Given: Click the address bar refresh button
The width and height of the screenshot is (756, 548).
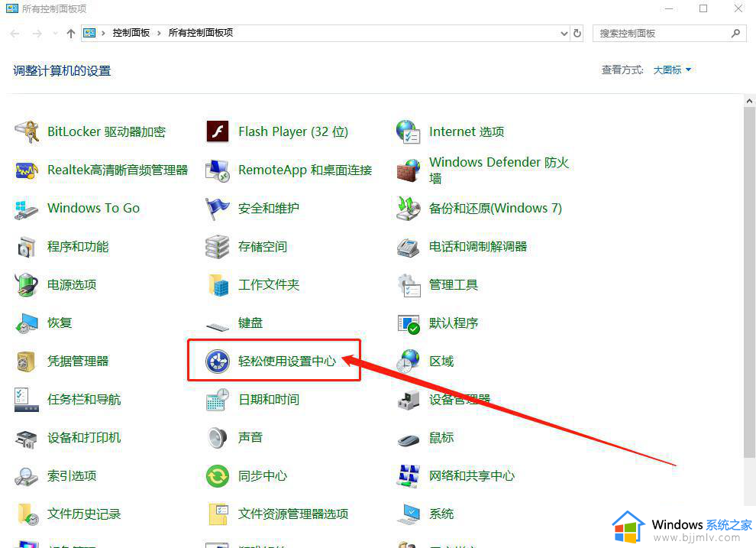Looking at the screenshot, I should 577,34.
